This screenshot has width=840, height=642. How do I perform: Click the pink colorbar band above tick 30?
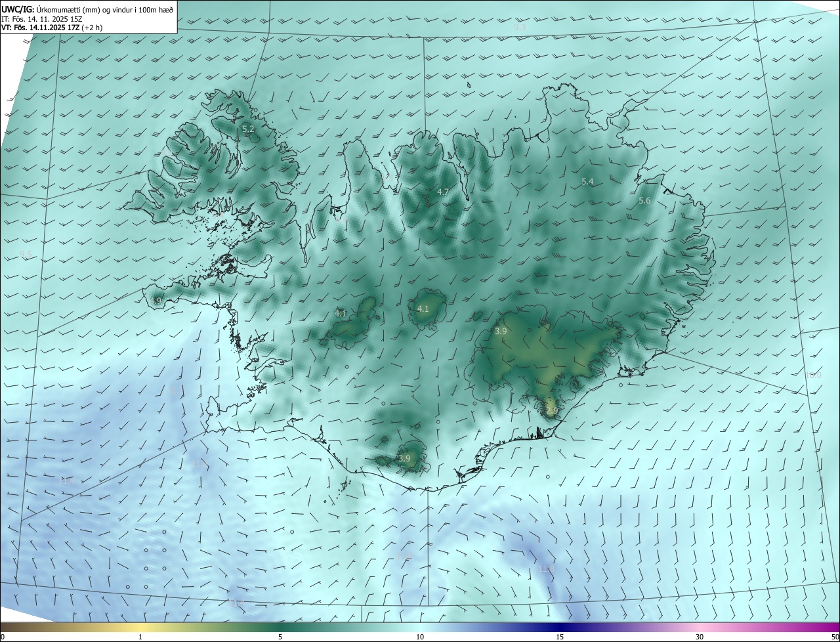700,627
